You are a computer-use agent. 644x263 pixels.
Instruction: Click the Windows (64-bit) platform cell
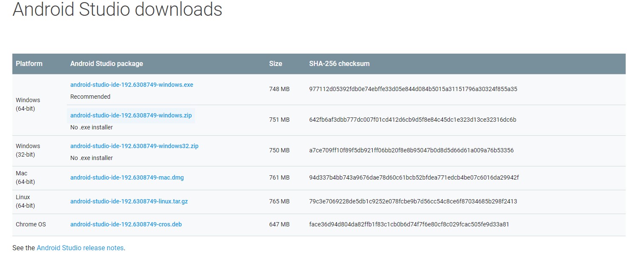click(28, 104)
